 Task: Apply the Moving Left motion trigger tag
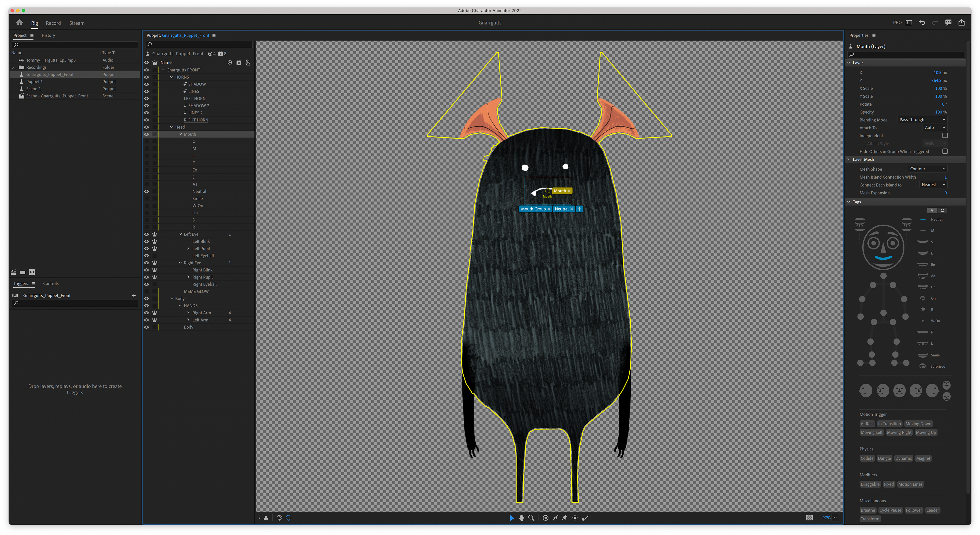tap(872, 433)
